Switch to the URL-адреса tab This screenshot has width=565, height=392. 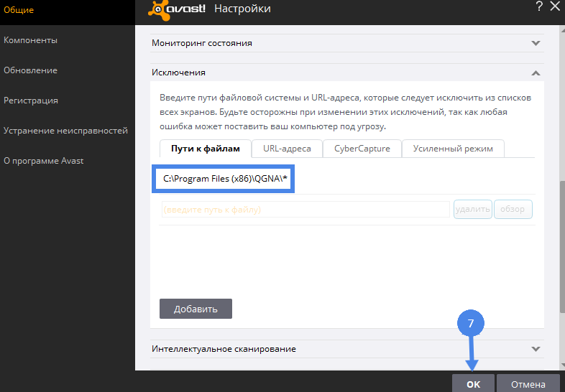click(288, 149)
